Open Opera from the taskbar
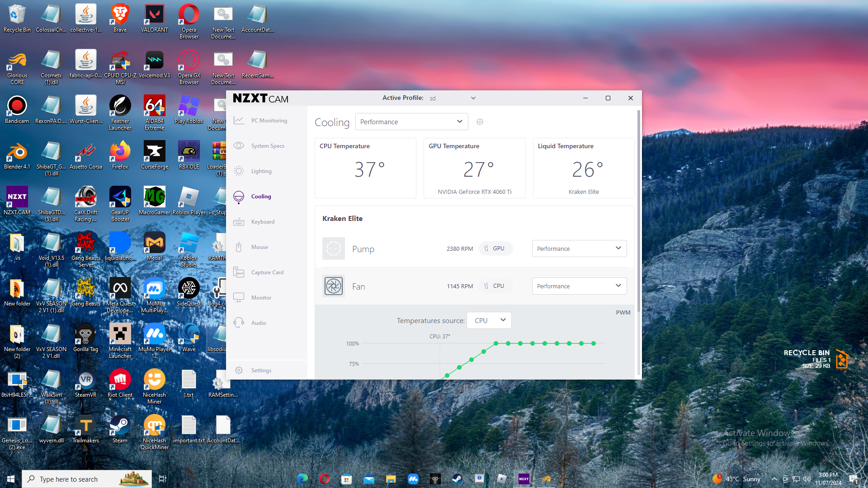This screenshot has width=868, height=488. [325, 479]
